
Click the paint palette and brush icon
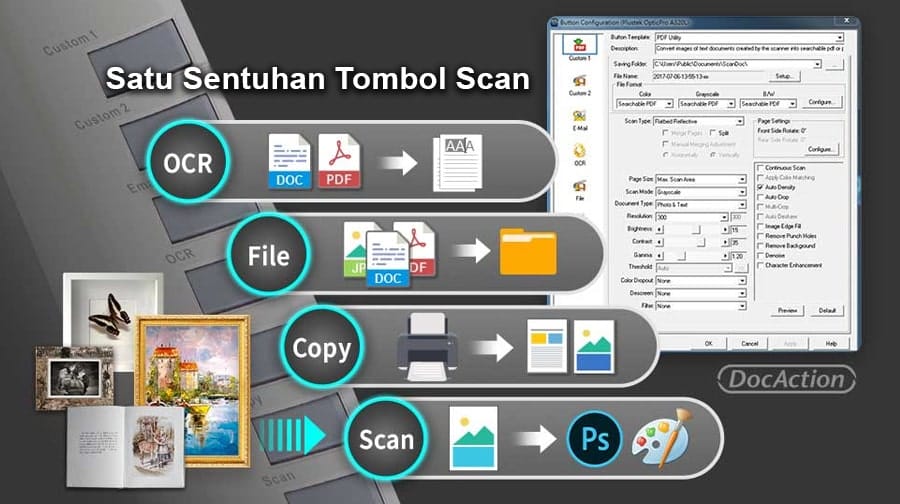662,438
